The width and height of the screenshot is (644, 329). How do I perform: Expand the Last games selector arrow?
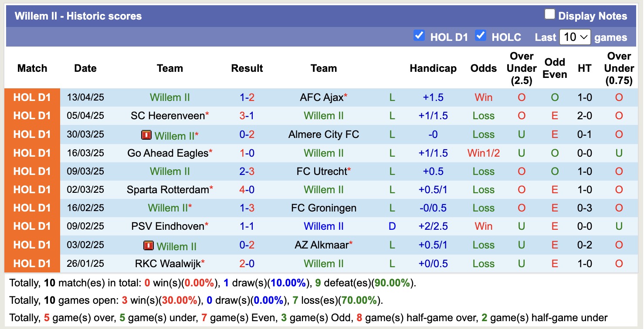point(583,38)
